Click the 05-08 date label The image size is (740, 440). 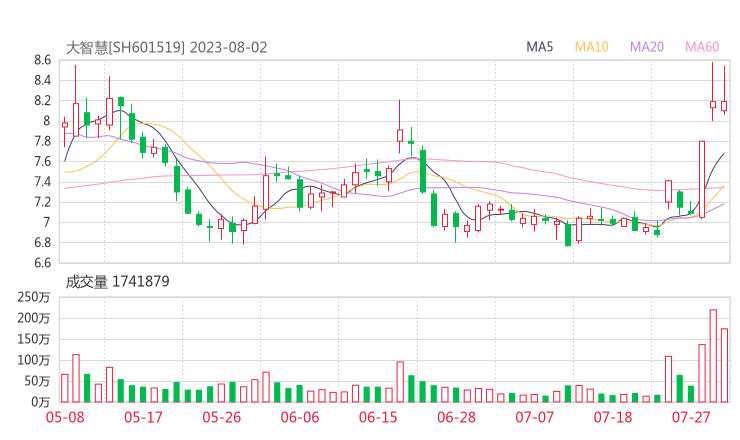point(65,417)
